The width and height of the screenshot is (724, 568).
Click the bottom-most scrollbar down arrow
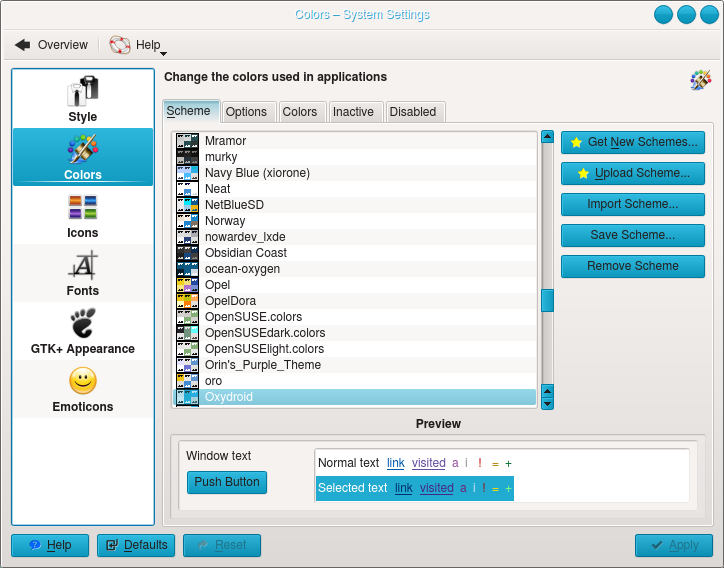(547, 404)
